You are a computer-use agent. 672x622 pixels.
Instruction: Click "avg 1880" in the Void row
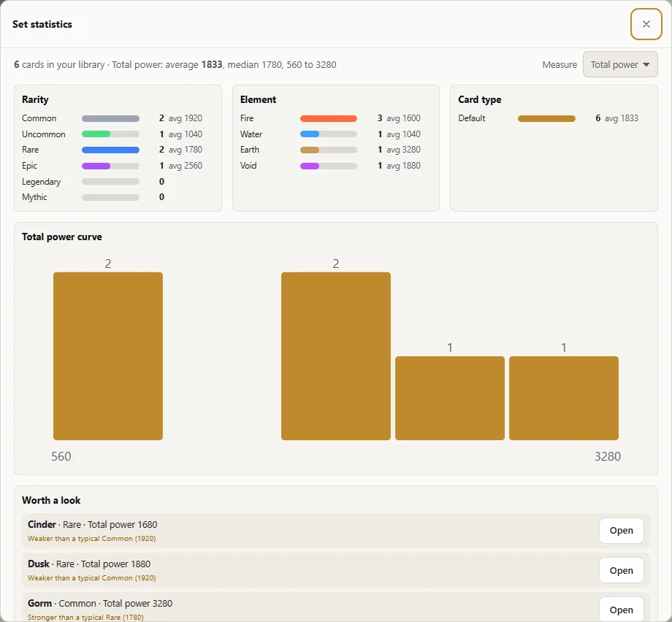403,165
